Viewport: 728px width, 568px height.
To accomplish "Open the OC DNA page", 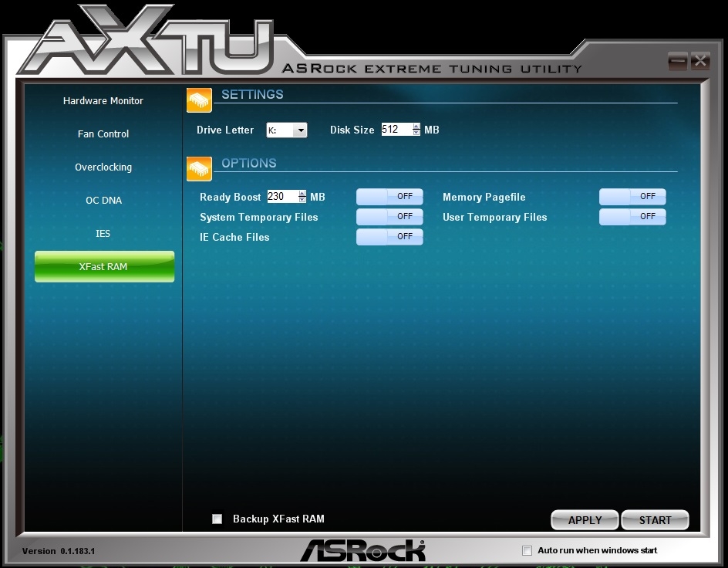I will click(103, 200).
